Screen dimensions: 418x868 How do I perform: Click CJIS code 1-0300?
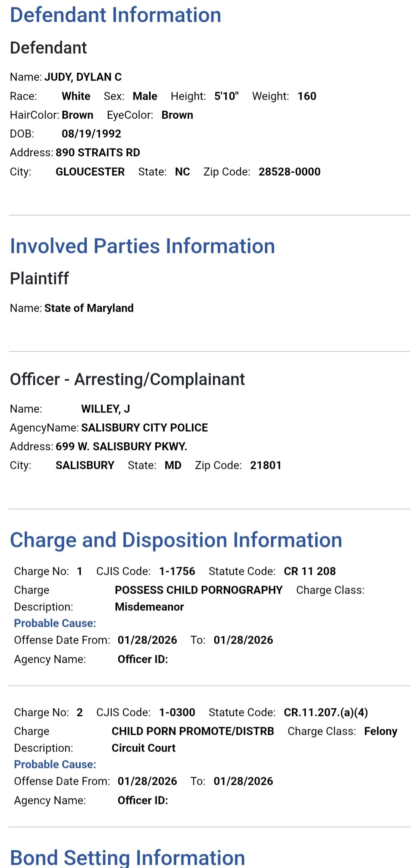click(177, 712)
